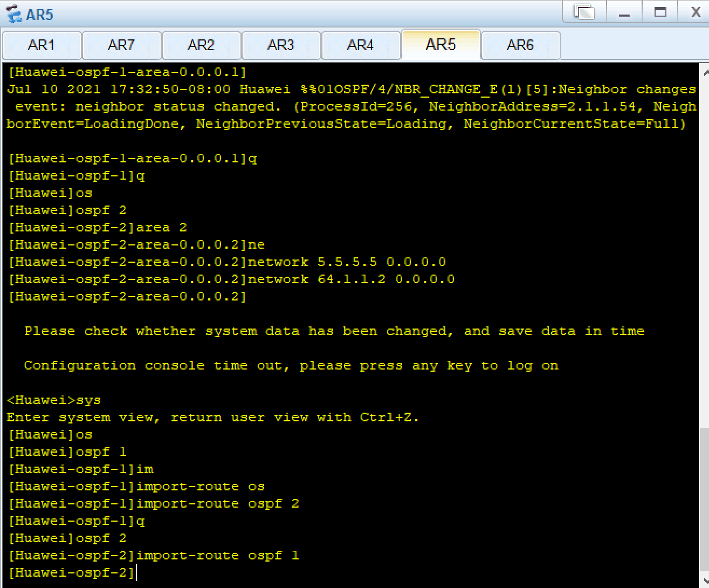Click the text 'import-route ospf 2'
The height and width of the screenshot is (588, 709).
point(218,503)
